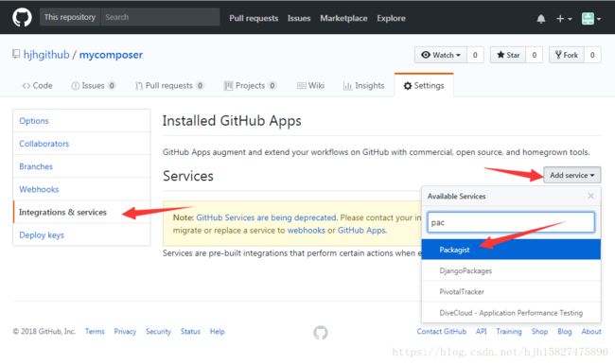Expand the Add service dropdown
Viewport: 615px width, 364px height.
(x=571, y=175)
